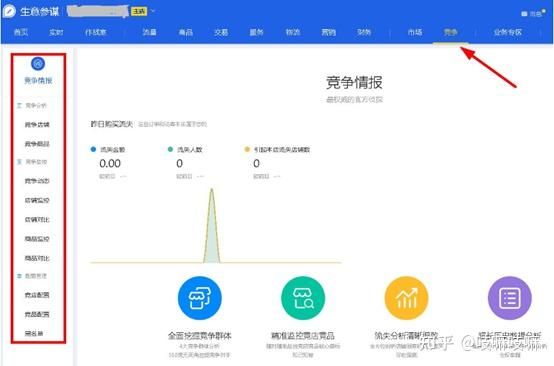Click the 生意参谋 logo icon
Image resolution: width=554 pixels, height=366 pixels.
[9, 11]
